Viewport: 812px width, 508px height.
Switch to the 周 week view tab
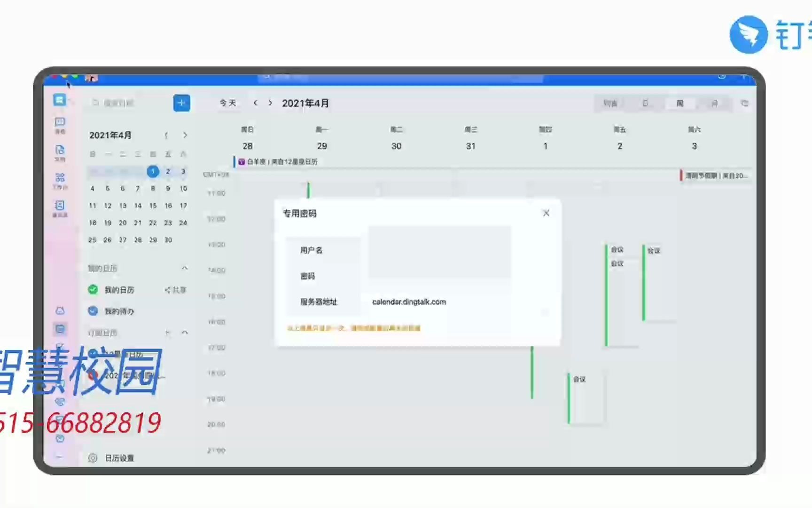click(x=680, y=103)
